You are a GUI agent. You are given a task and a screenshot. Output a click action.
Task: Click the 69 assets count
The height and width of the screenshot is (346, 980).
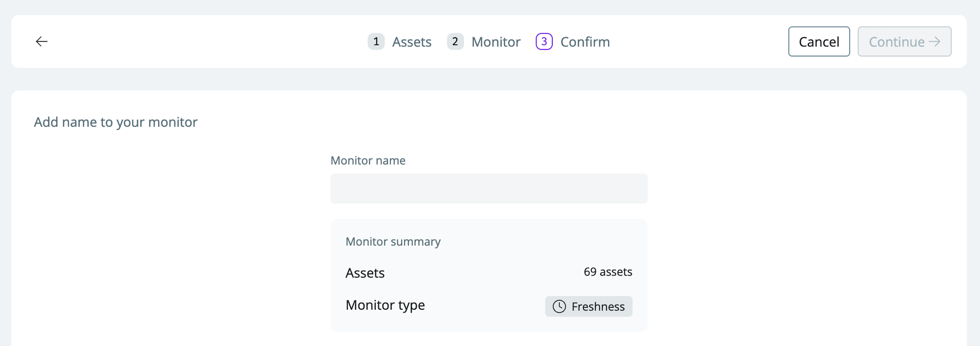pyautogui.click(x=608, y=272)
